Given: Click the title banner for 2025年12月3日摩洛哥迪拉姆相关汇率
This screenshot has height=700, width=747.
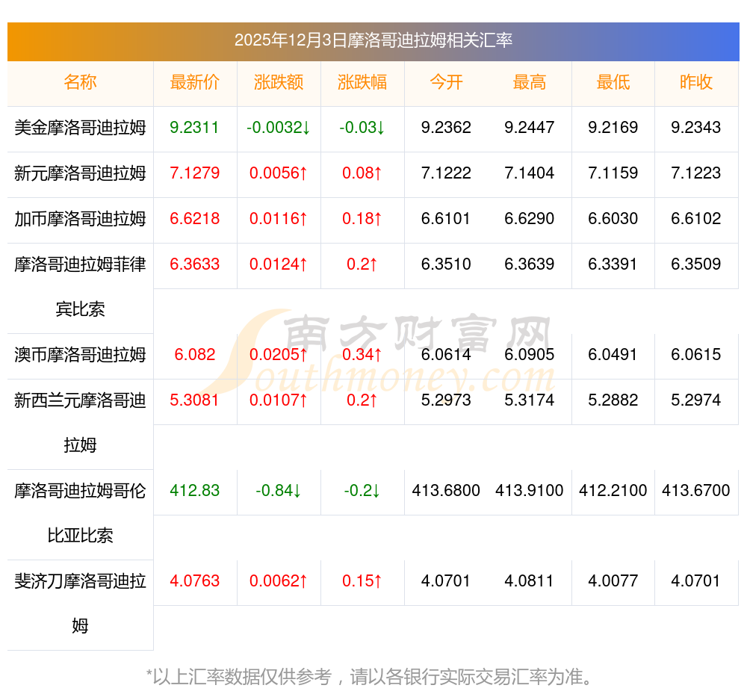Looking at the screenshot, I should click(373, 40).
